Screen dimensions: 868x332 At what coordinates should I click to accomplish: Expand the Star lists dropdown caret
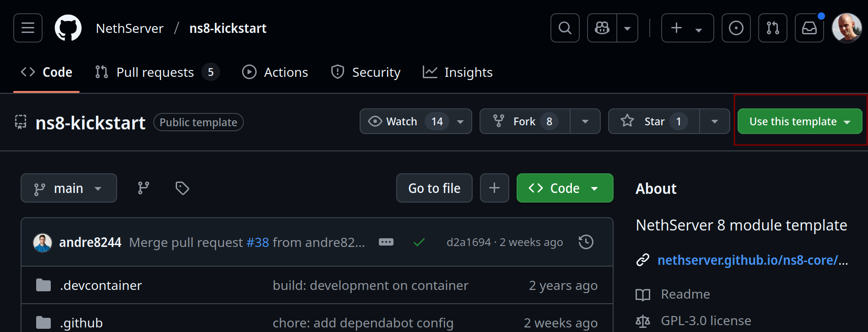click(715, 121)
